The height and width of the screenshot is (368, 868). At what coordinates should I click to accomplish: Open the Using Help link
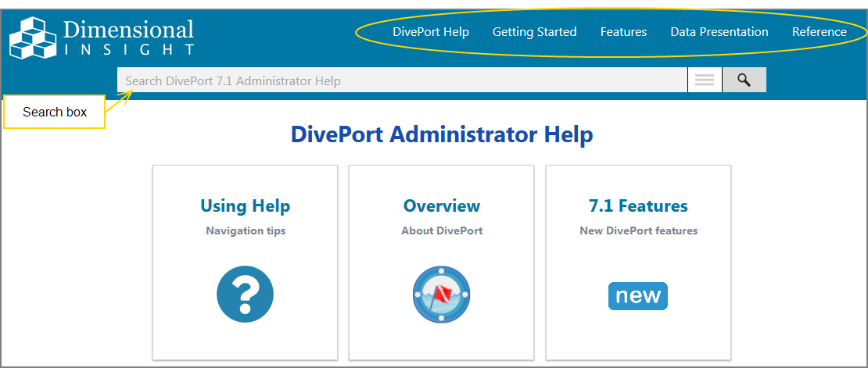point(246,205)
